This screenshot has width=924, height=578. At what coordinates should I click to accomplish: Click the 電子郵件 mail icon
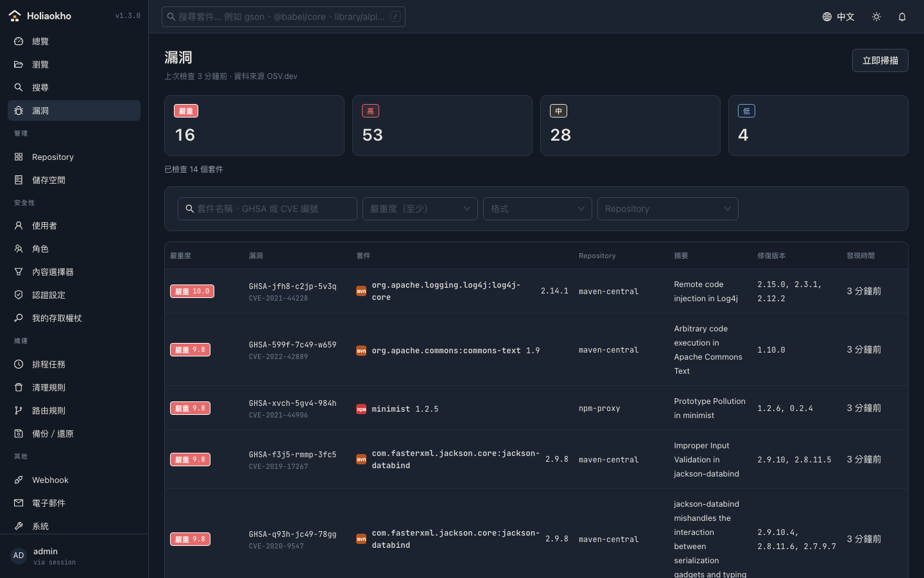[19, 503]
